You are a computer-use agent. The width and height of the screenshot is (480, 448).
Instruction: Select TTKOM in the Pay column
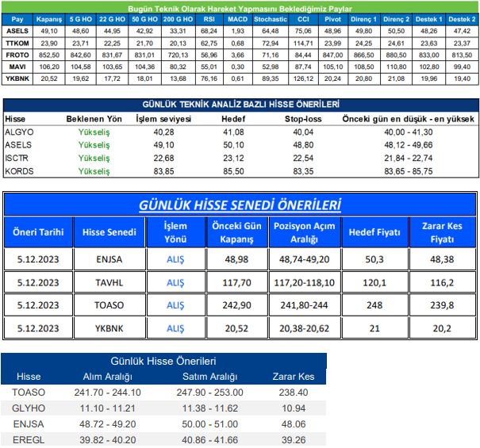(17, 43)
